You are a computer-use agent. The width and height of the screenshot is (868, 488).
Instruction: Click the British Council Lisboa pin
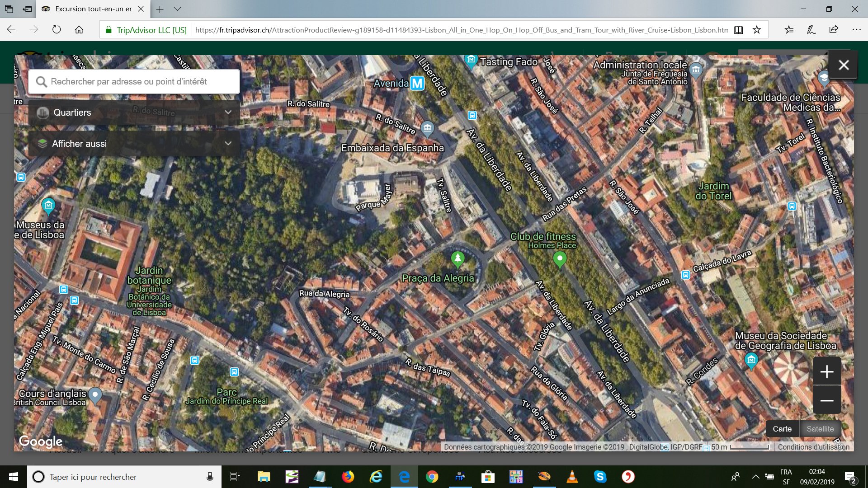coord(95,395)
